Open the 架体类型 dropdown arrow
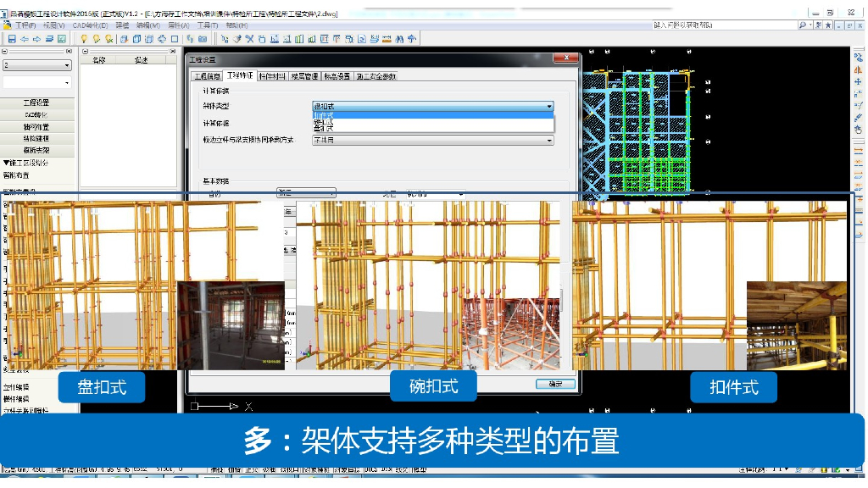 548,106
